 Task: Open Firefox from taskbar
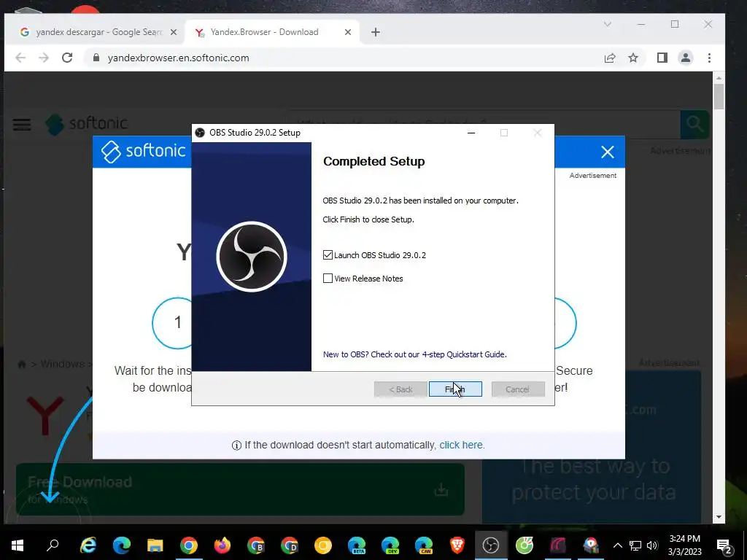coord(222,545)
